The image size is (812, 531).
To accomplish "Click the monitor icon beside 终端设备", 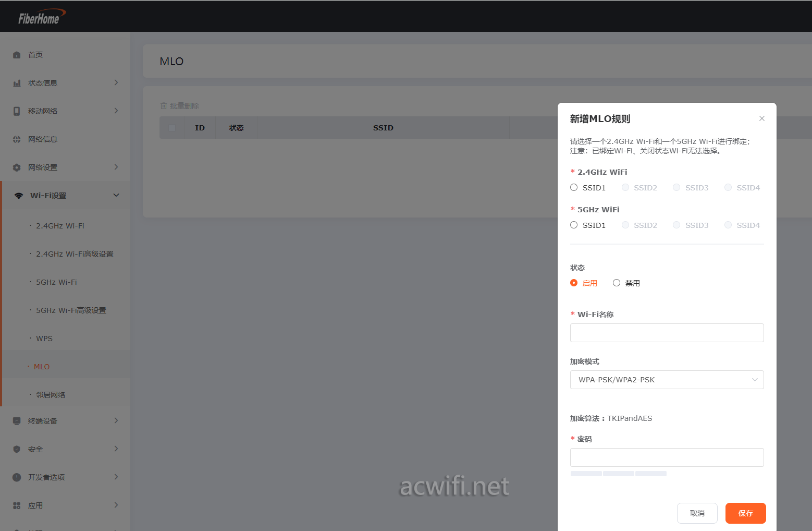I will pos(17,421).
